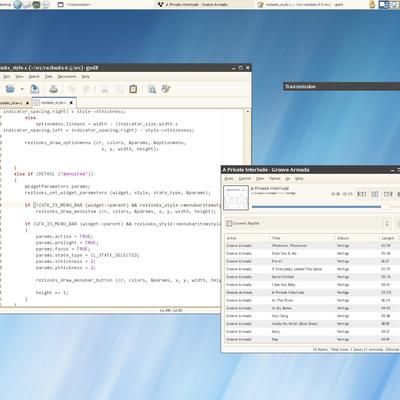Open the Current Playlist source dropdown
400x400 pixels.
click(308, 223)
